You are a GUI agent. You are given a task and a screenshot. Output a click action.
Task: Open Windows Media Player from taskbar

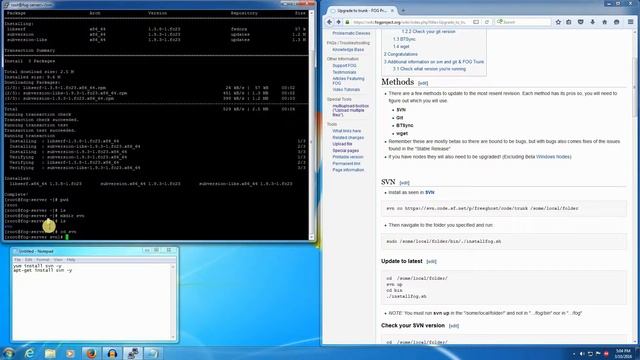click(70, 353)
